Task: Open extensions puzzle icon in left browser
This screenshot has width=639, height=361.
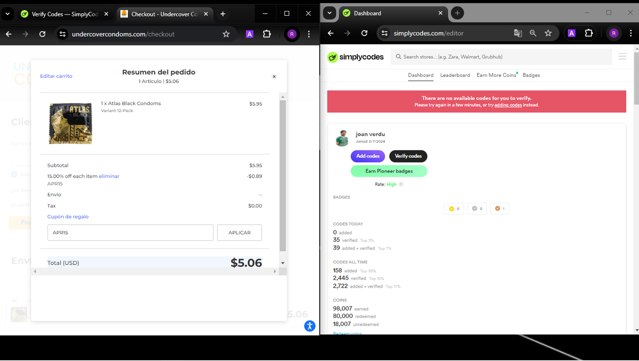Action: pos(267,34)
